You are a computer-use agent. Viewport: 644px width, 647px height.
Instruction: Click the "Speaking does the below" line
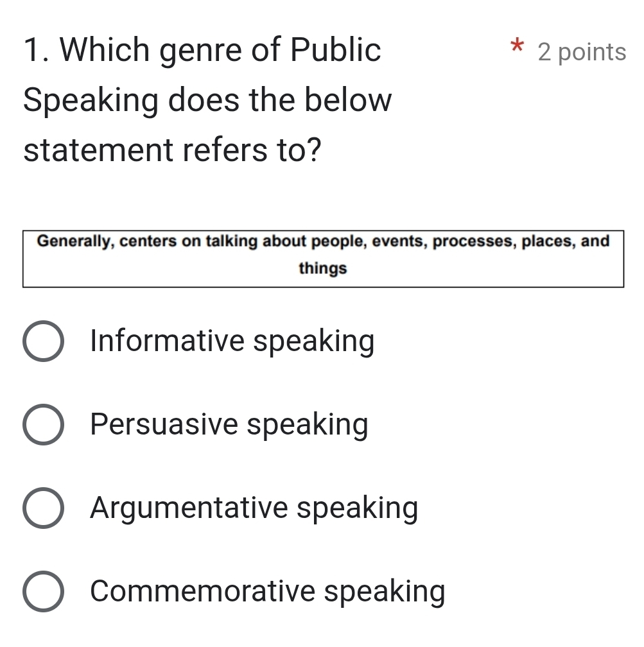(x=207, y=100)
